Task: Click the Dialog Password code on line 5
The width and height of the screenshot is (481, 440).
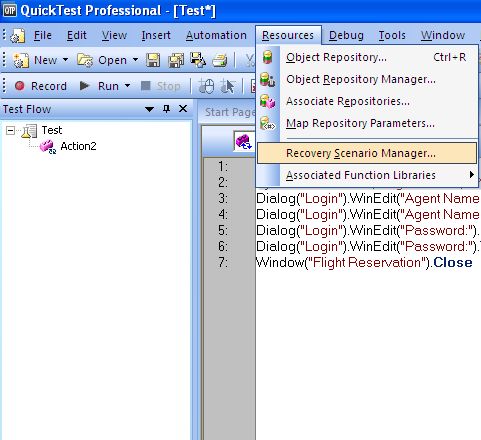Action: click(x=368, y=231)
